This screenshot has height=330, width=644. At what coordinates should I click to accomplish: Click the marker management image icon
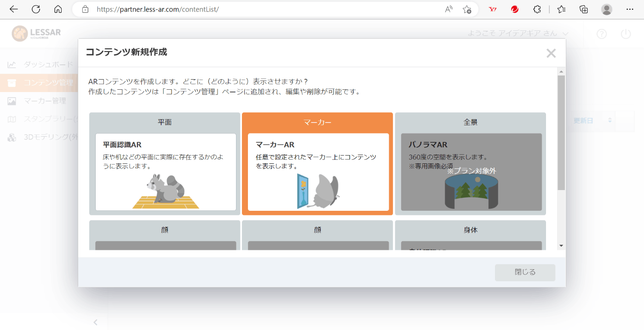[12, 101]
